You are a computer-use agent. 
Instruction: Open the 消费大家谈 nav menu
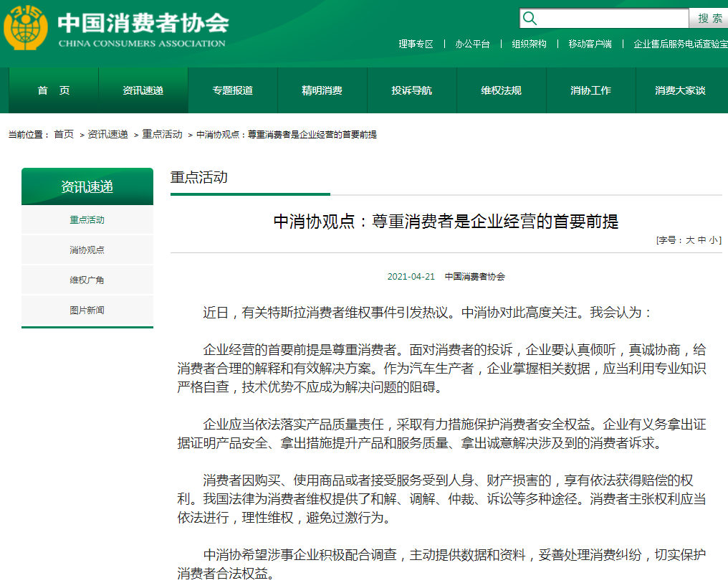click(681, 90)
